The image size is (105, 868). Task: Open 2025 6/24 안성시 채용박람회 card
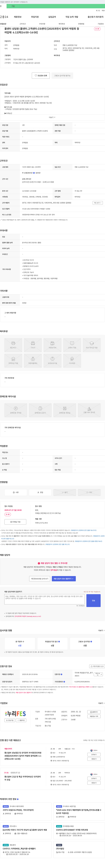pos(79,811)
